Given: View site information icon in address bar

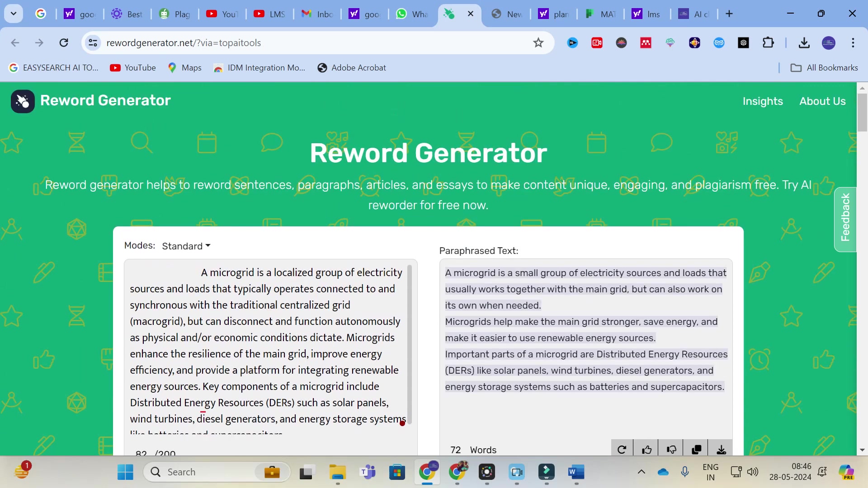Looking at the screenshot, I should coord(93,43).
